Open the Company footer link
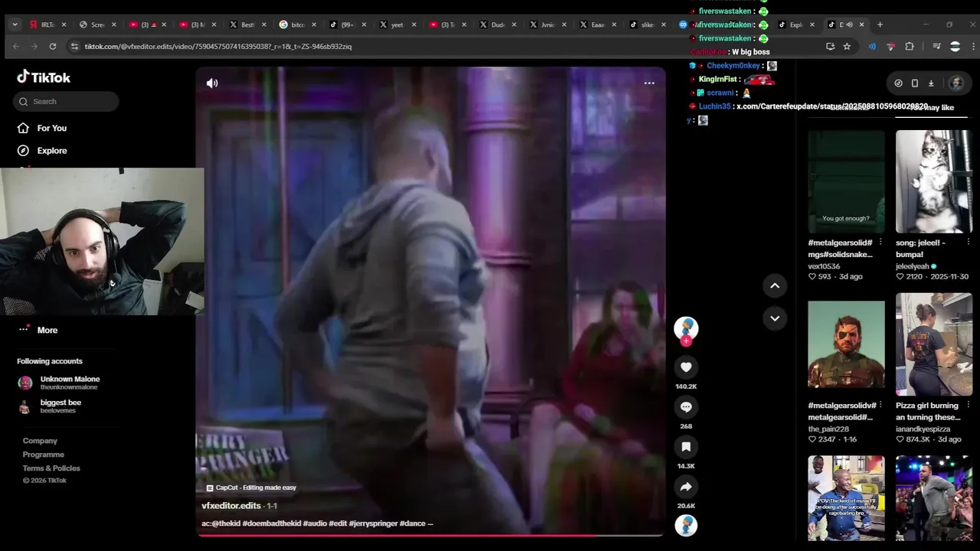Viewport: 980px width, 551px height. [x=40, y=441]
